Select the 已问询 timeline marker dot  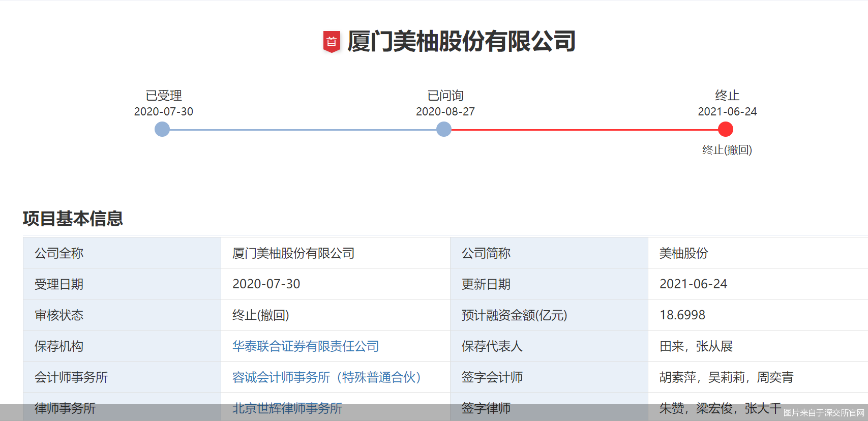(444, 129)
